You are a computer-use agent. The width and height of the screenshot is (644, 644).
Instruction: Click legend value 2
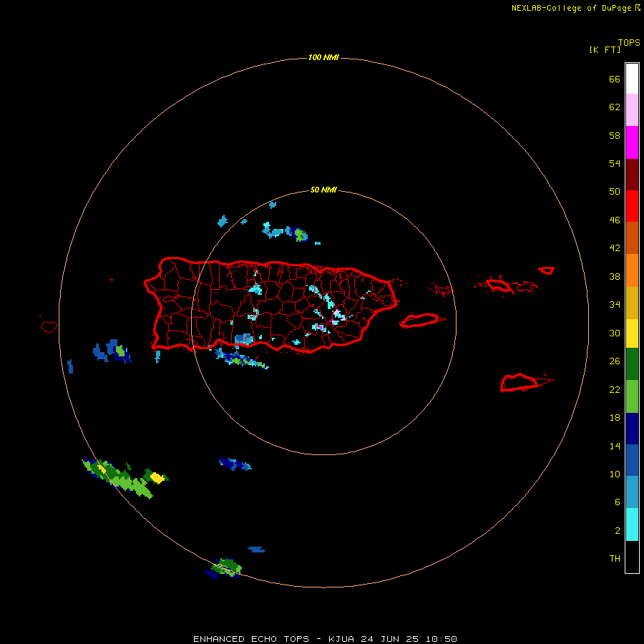point(617,531)
